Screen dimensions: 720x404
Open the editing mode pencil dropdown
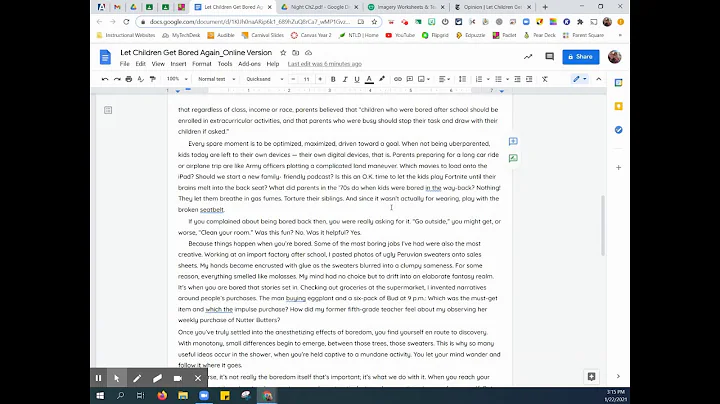click(579, 79)
